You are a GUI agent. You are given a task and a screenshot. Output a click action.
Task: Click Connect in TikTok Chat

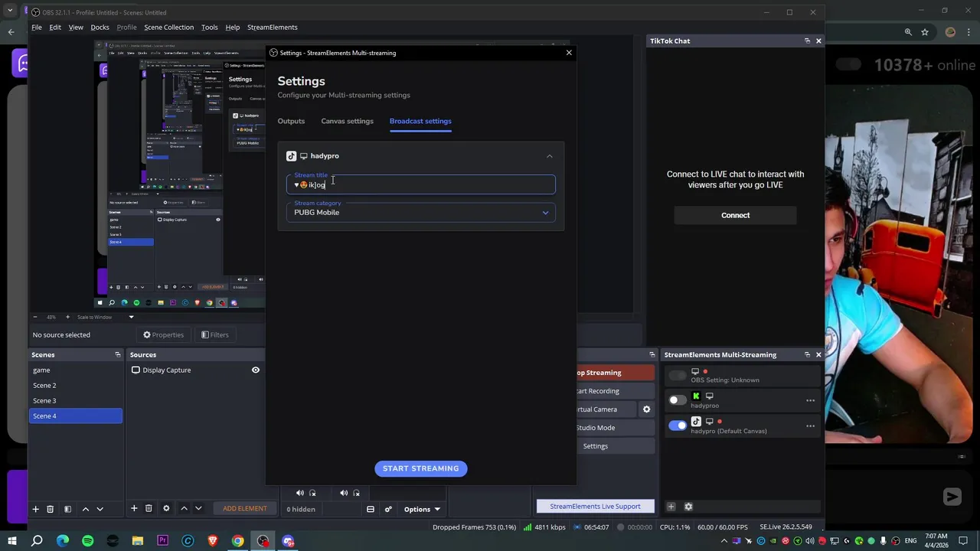(x=735, y=215)
